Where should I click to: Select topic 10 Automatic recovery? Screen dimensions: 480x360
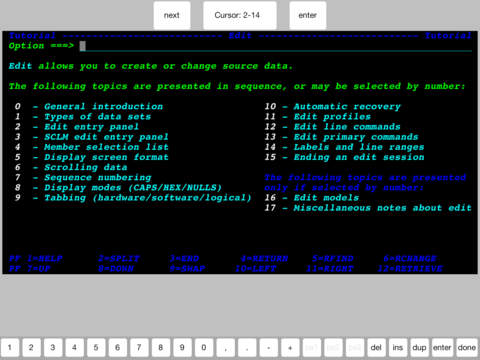coord(333,107)
